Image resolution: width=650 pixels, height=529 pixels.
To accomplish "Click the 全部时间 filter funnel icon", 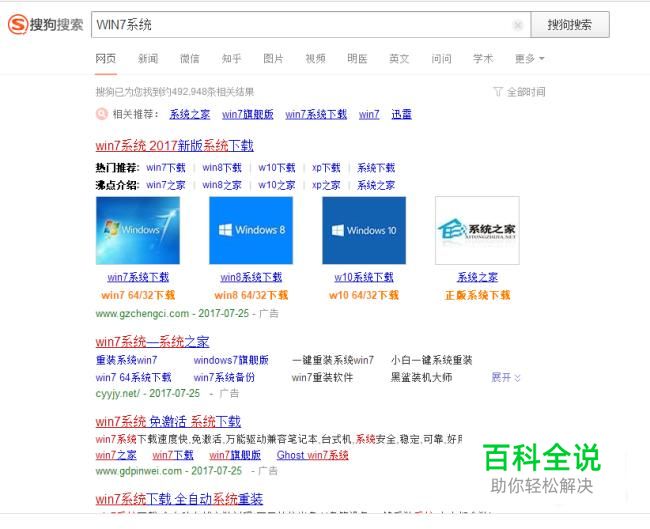I will (x=497, y=91).
